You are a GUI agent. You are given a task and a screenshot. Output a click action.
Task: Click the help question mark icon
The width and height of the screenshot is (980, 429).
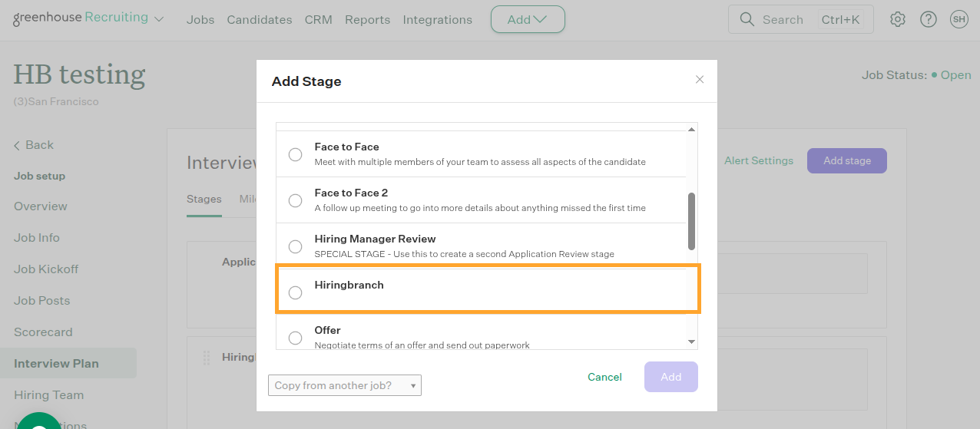coord(928,20)
